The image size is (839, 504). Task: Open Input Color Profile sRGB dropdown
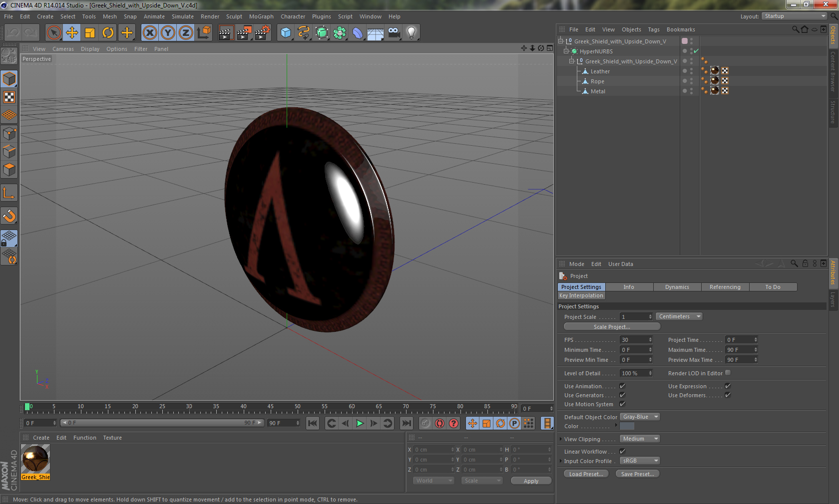tap(640, 461)
